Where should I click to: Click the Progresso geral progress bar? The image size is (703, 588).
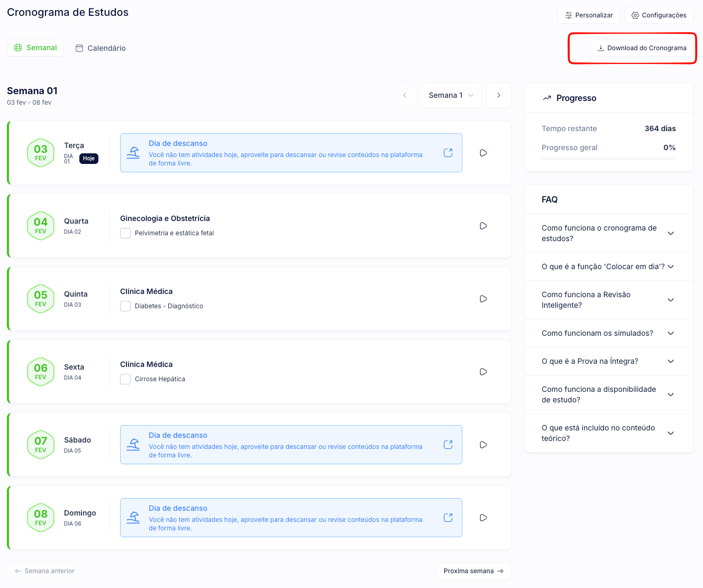coord(608,159)
